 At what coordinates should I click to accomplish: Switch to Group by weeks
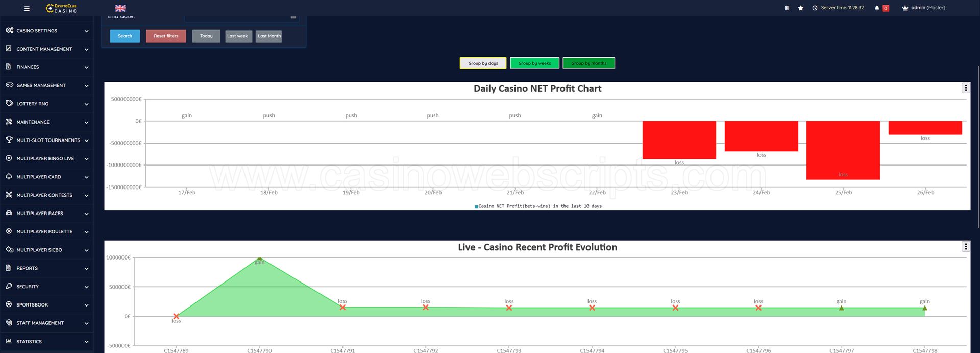tap(534, 63)
